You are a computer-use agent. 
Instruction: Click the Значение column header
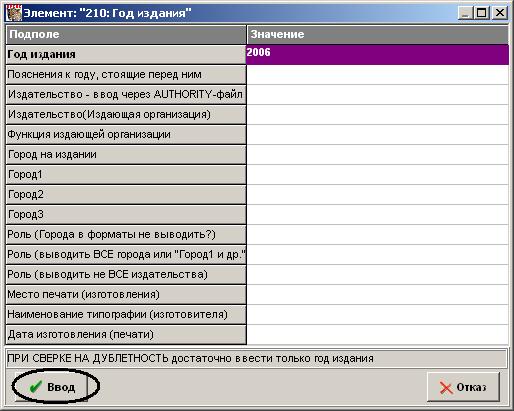click(378, 35)
